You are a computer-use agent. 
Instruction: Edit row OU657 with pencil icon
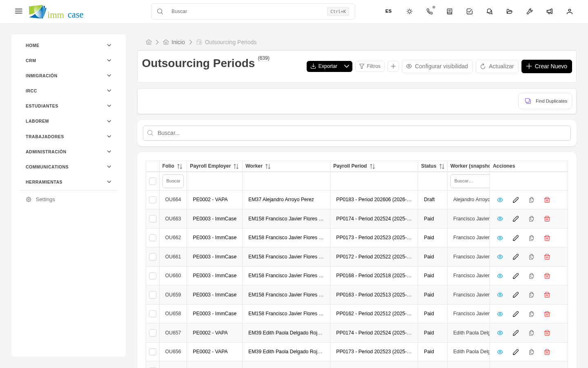point(516,333)
